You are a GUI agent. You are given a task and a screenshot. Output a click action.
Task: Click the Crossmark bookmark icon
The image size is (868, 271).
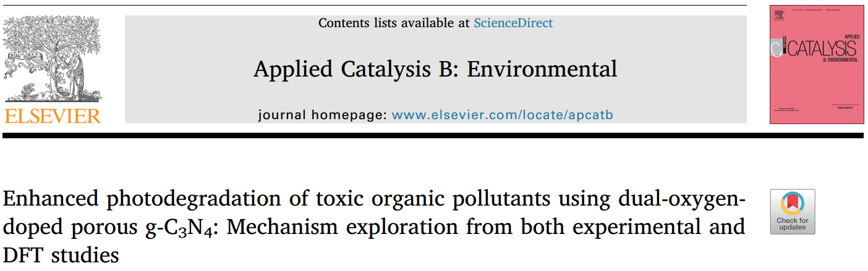click(792, 204)
